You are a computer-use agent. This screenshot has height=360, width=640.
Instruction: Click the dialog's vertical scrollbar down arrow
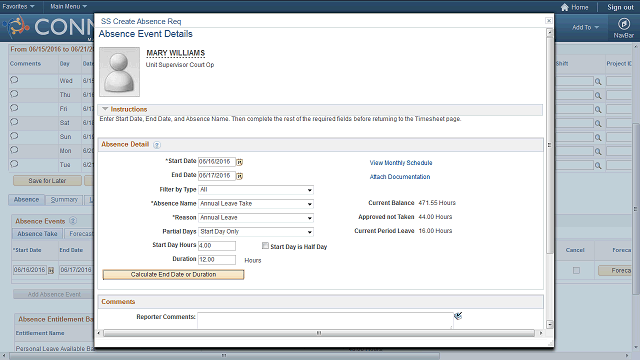tap(549, 324)
